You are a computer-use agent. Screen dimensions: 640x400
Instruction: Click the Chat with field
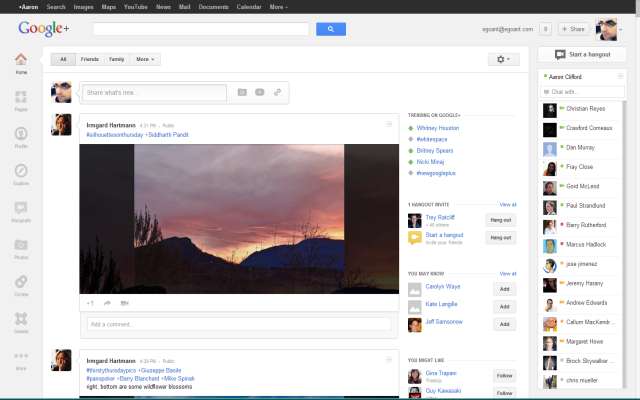(x=582, y=92)
